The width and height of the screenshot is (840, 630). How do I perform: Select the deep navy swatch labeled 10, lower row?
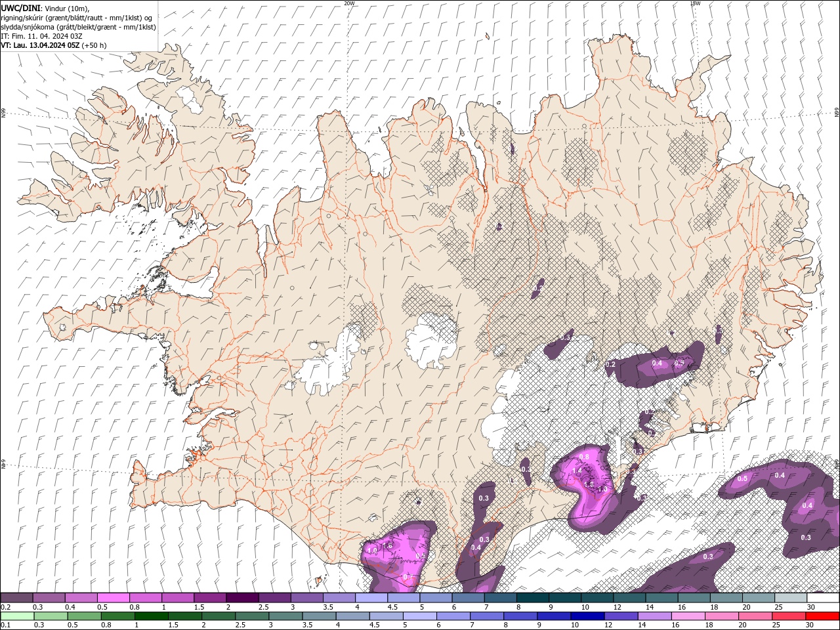(x=587, y=616)
